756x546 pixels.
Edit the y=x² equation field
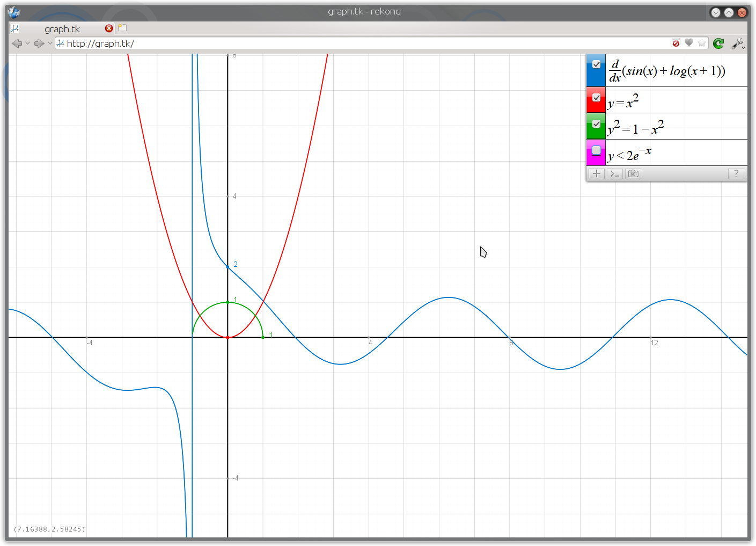[677, 100]
